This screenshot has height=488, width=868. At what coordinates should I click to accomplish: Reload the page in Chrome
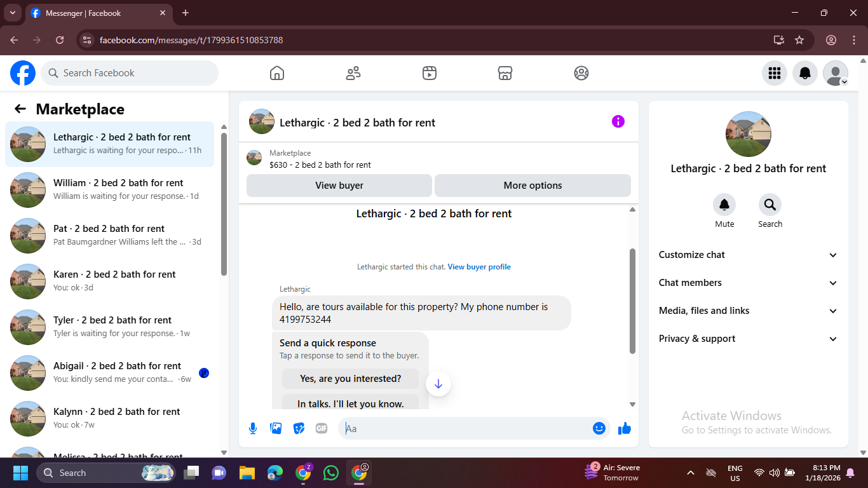[60, 40]
